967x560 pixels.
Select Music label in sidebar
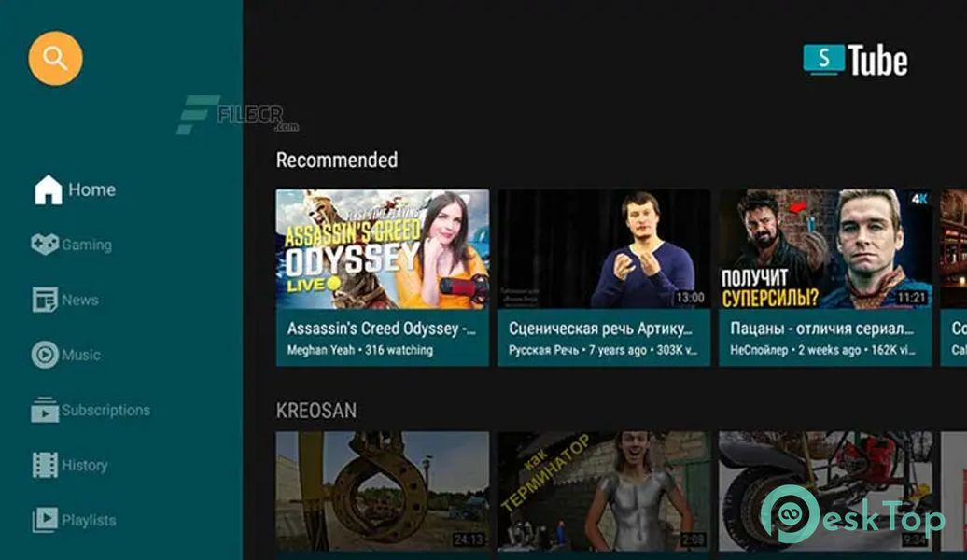81,355
